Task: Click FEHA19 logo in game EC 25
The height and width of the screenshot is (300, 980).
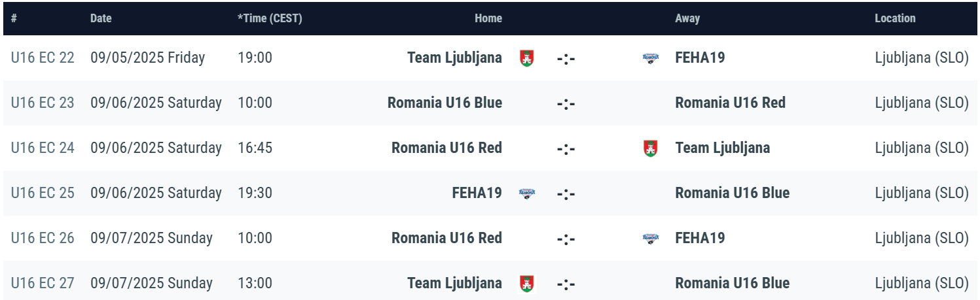Action: [526, 193]
